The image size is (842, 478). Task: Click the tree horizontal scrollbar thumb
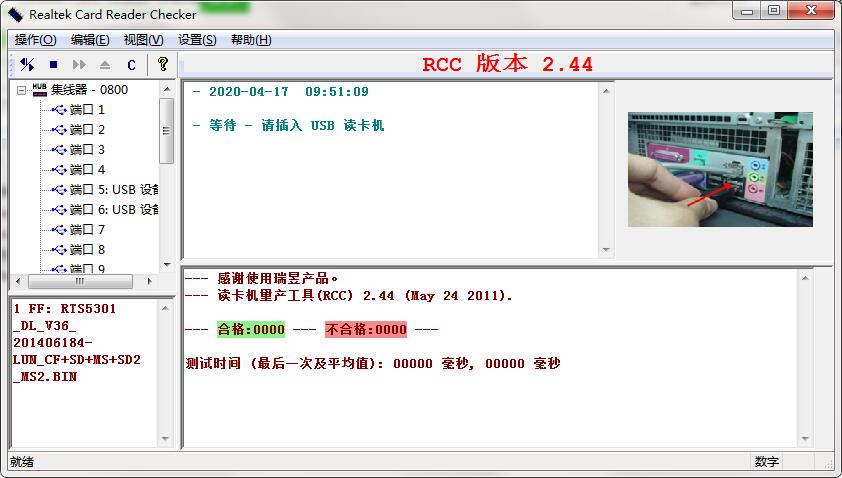click(80, 281)
